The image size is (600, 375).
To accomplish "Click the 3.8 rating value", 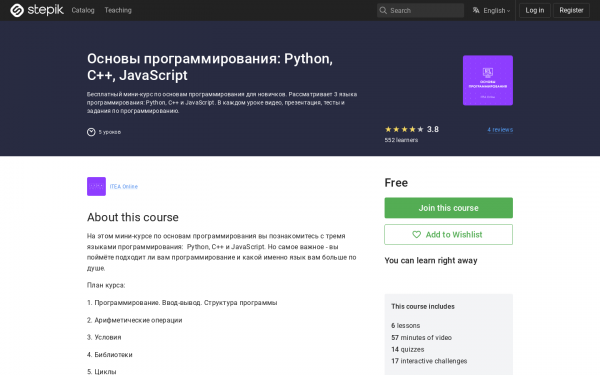I will (433, 129).
